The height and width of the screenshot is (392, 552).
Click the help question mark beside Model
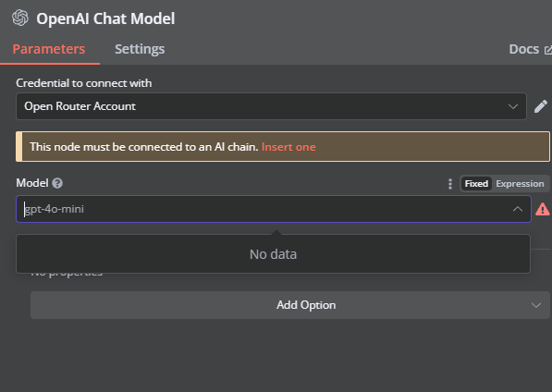pyautogui.click(x=57, y=183)
